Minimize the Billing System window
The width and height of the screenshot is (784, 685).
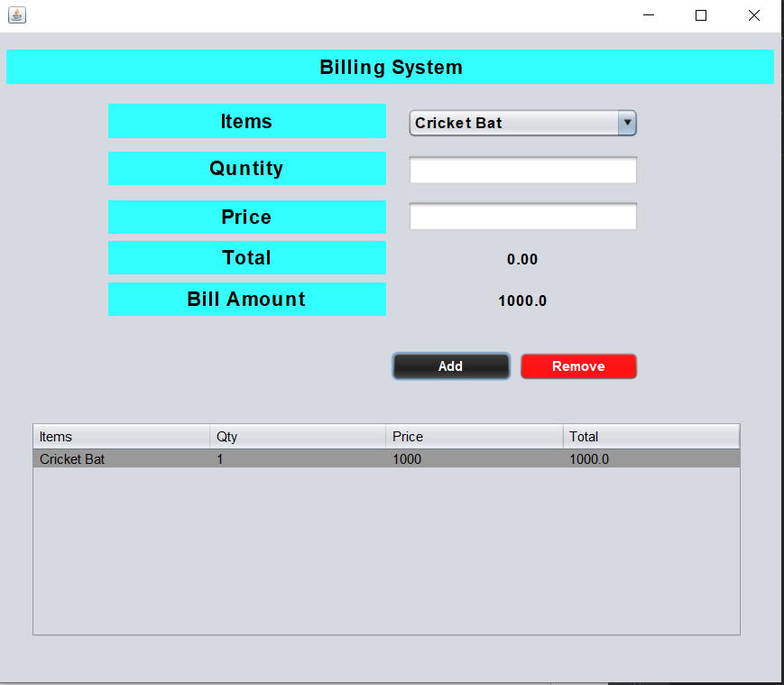tap(648, 15)
